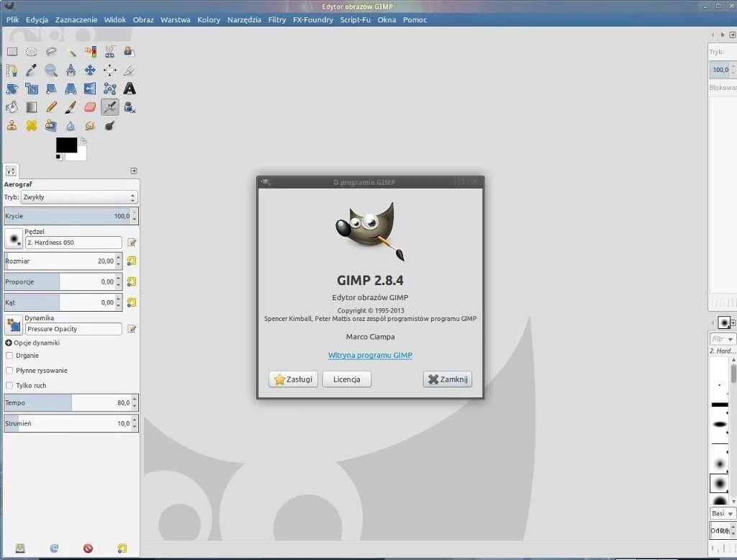The width and height of the screenshot is (737, 560).
Task: Select the Smudge tool
Action: (x=90, y=125)
